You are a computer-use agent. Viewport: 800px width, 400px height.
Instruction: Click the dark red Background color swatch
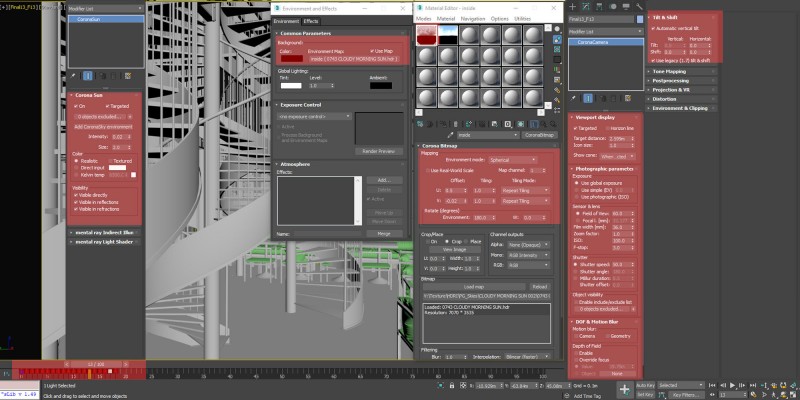point(293,59)
